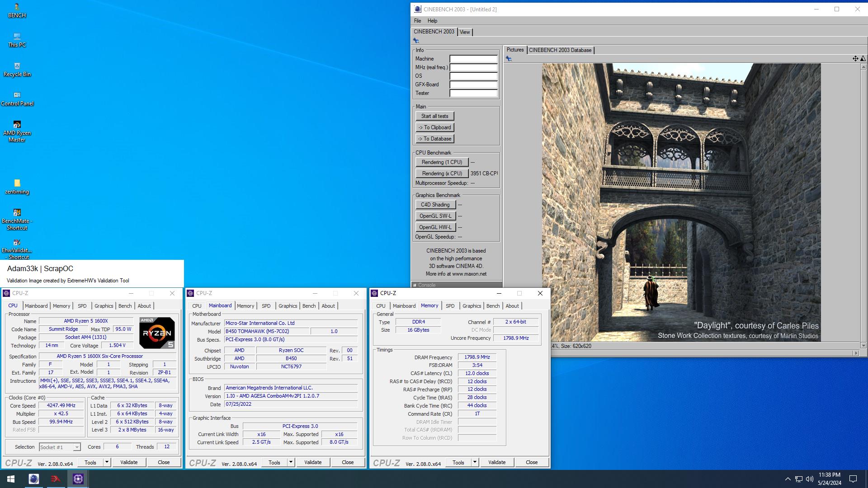Select the red AMD taskbar icon
This screenshot has height=488, width=868.
(x=56, y=479)
